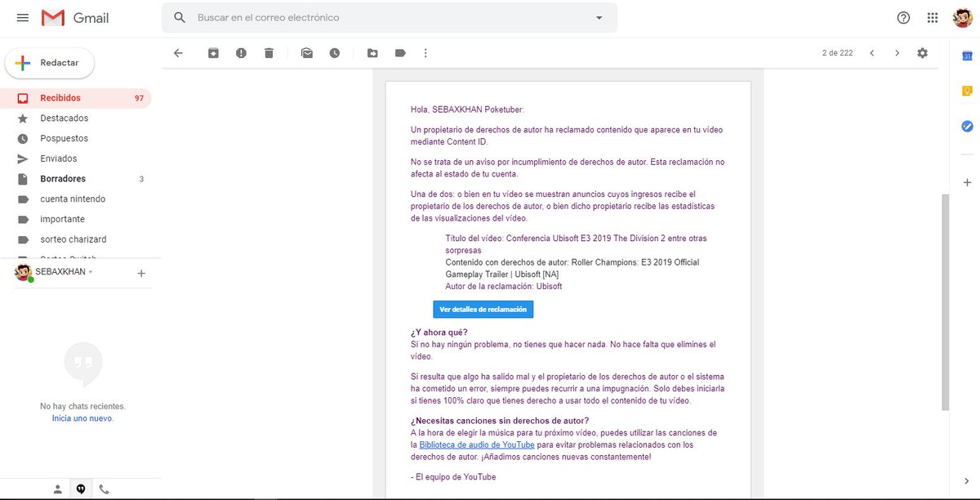The width and height of the screenshot is (980, 500).
Task: Click the 2 de 222 counter
Action: pos(837,53)
